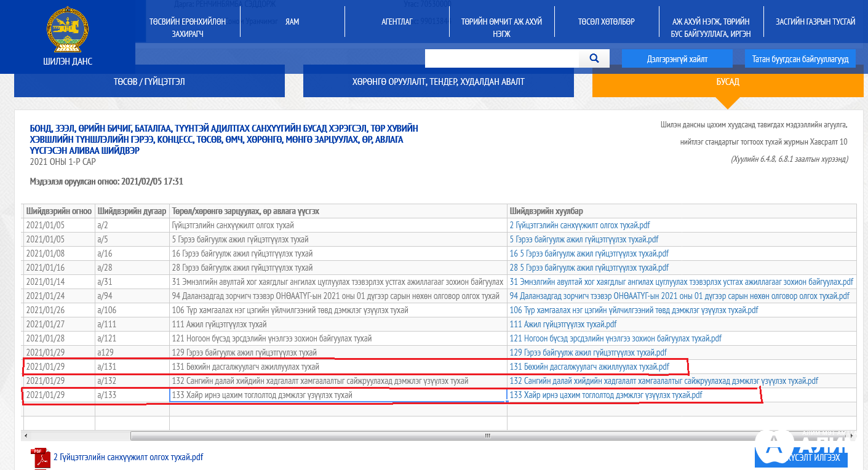Image resolution: width=868 pixels, height=470 pixels.
Task: Open 94 Даланзадгад зорчигч тээвэр pdf link
Action: click(679, 296)
